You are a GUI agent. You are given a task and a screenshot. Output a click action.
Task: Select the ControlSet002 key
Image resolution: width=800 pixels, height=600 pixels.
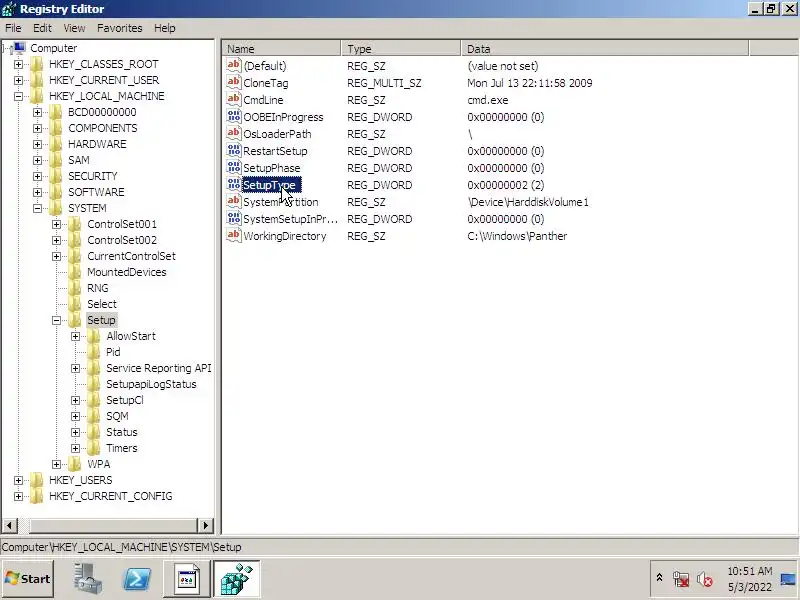coord(122,240)
